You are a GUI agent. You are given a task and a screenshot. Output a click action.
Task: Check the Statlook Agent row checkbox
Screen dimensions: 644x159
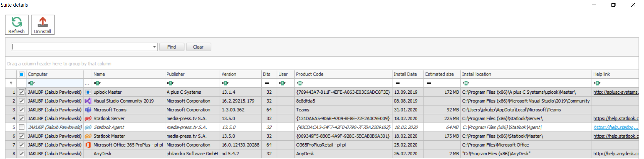click(x=21, y=127)
